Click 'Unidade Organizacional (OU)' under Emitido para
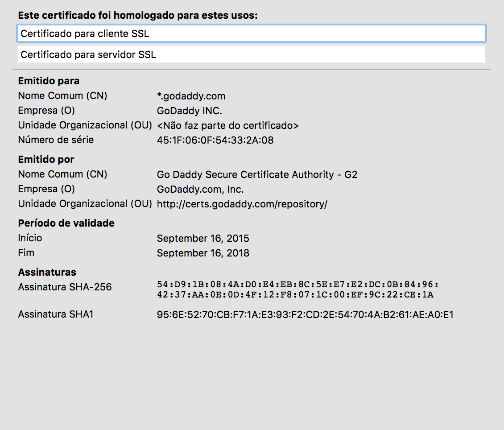 click(85, 125)
